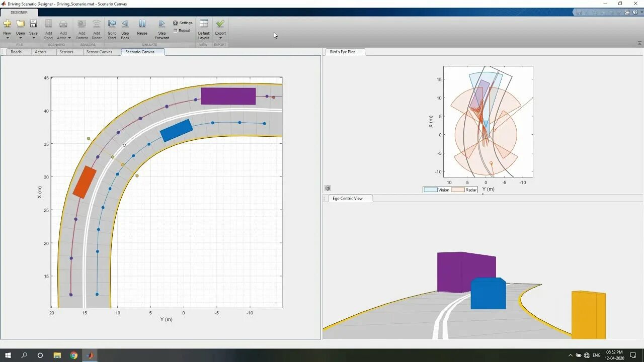Click the yellow box in Ego Centric View

click(588, 315)
